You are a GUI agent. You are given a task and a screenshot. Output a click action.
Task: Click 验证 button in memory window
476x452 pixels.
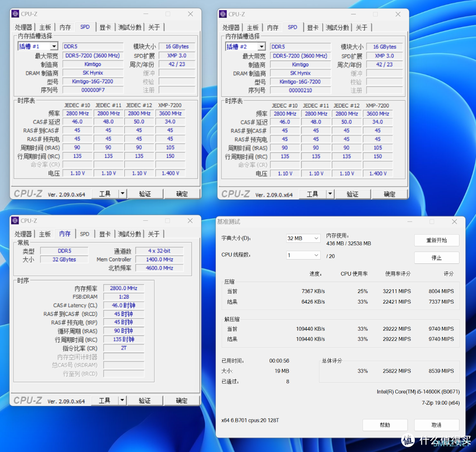[145, 400]
